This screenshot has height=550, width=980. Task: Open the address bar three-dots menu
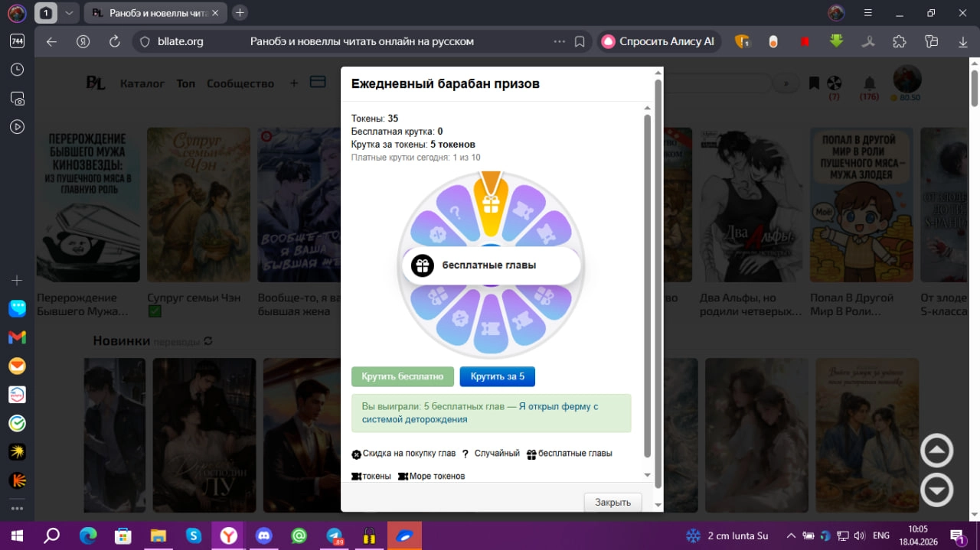560,42
